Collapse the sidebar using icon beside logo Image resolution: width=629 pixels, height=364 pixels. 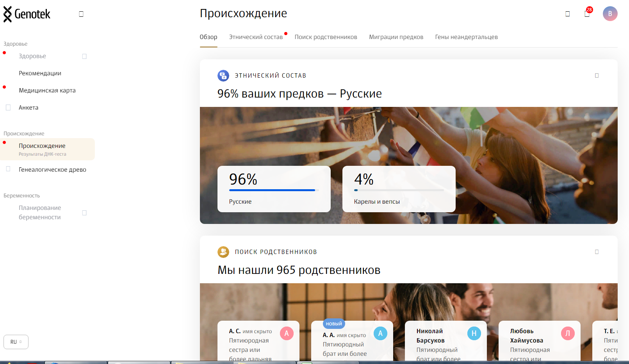(x=81, y=14)
